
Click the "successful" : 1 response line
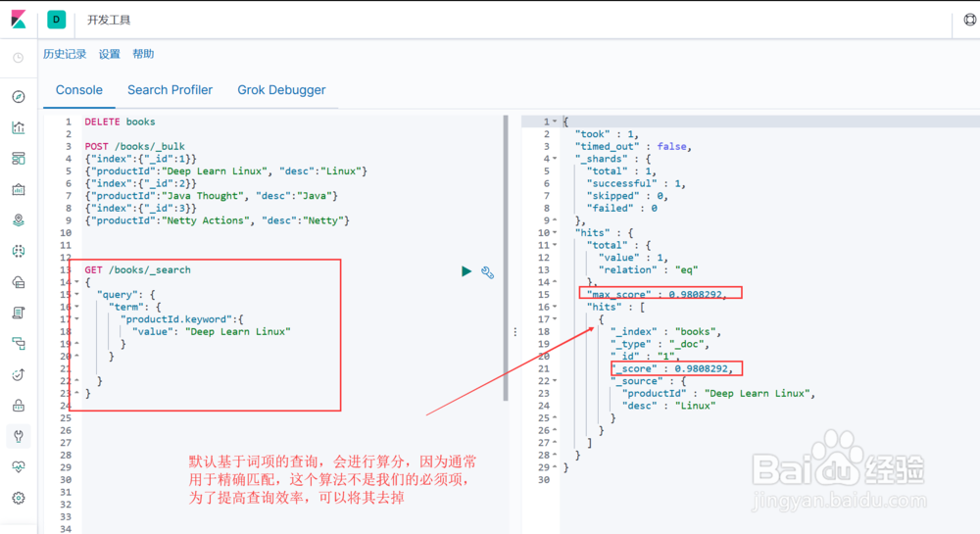coord(636,183)
